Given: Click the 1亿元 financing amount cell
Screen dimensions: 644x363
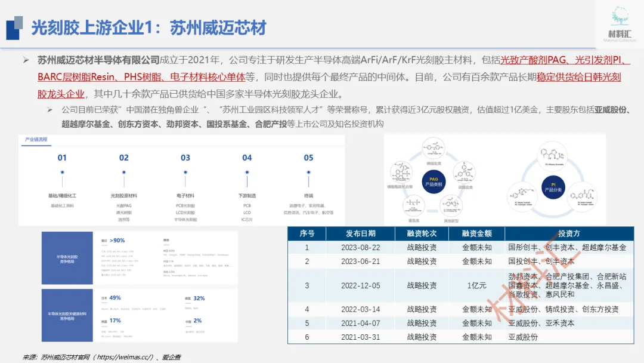Looking at the screenshot, I should 477,285.
